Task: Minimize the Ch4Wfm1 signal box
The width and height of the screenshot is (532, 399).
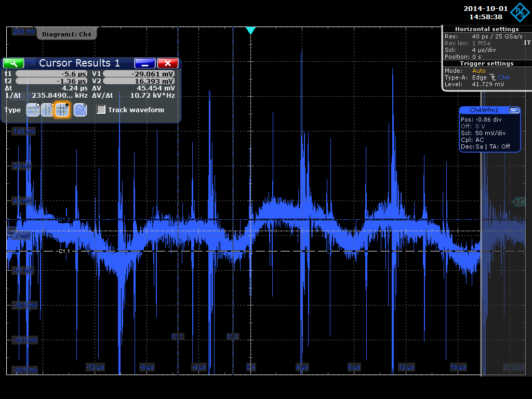Action: pos(514,110)
